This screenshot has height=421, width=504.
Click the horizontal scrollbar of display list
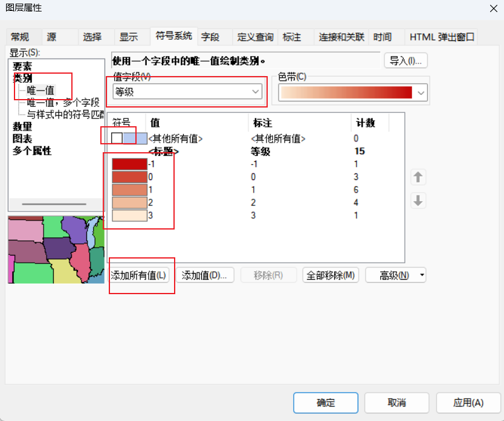(54, 204)
